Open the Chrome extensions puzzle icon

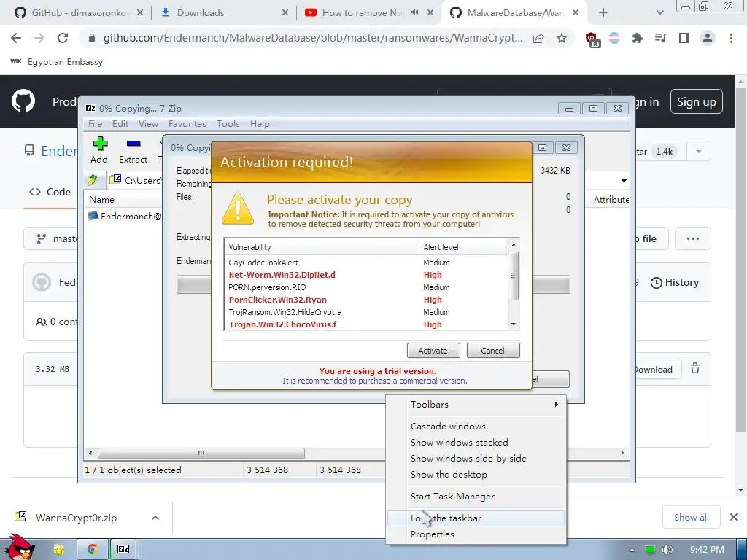pyautogui.click(x=638, y=38)
